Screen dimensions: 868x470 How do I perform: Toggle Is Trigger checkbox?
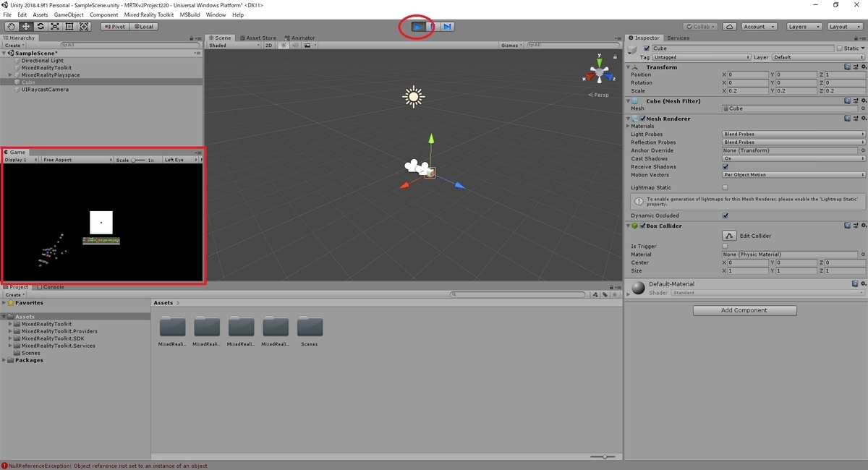[x=726, y=247]
